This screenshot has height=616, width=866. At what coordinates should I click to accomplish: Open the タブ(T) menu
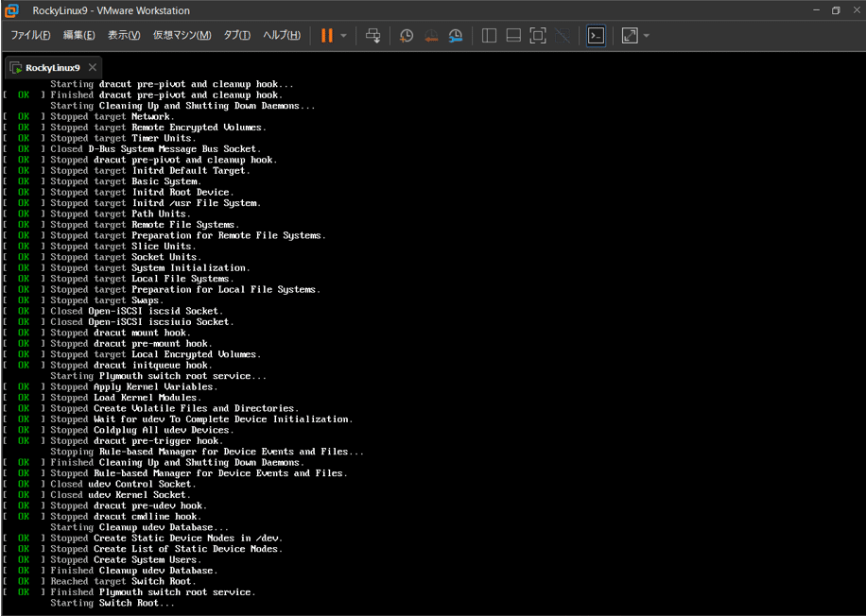point(237,35)
